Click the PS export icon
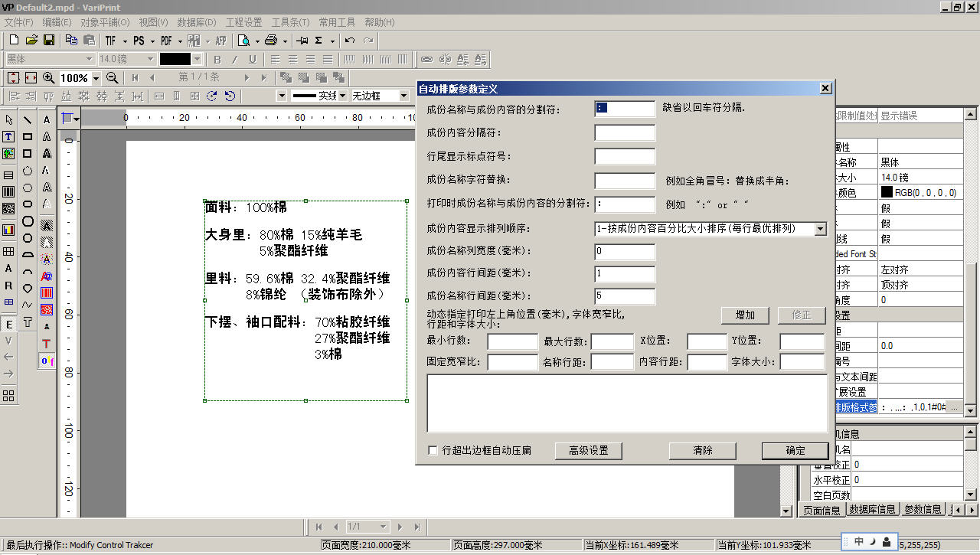 [x=139, y=41]
